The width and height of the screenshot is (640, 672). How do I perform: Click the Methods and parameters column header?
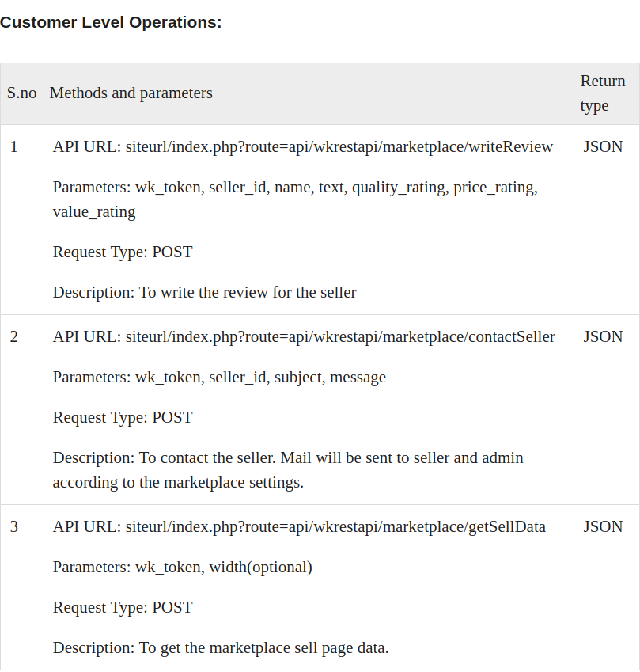point(131,93)
